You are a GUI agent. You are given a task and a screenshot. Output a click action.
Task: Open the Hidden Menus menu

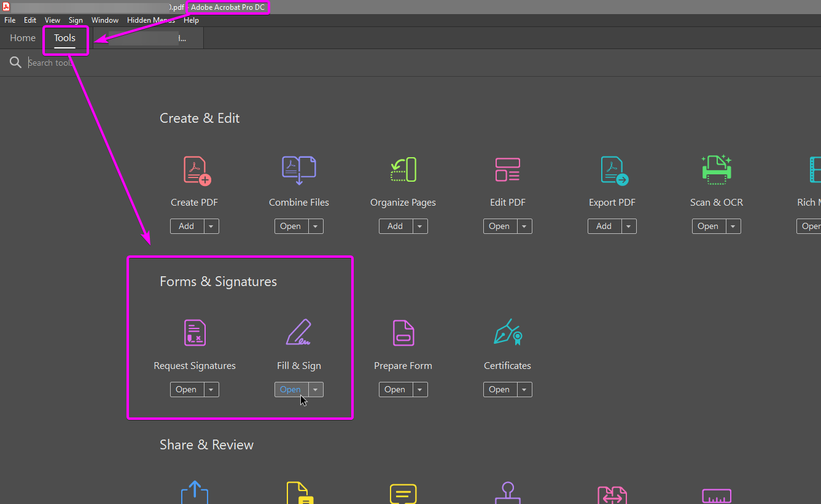click(x=151, y=20)
